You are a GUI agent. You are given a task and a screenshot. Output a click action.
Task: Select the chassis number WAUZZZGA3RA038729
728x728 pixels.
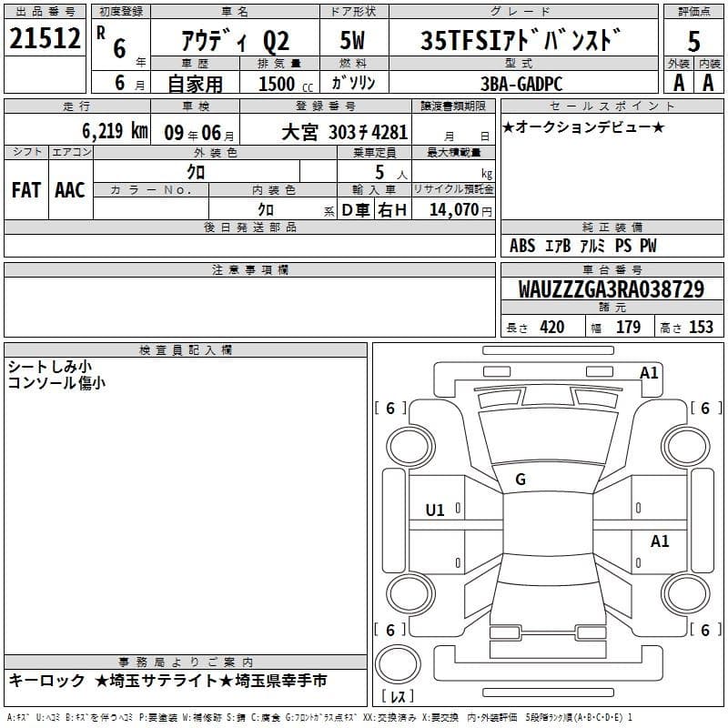[612, 289]
